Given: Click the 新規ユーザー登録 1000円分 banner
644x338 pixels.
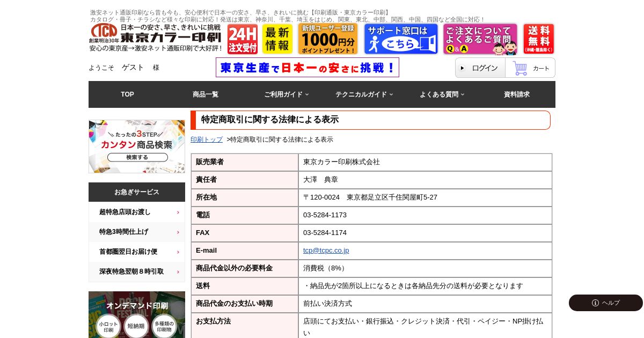Looking at the screenshot, I should click(x=328, y=39).
